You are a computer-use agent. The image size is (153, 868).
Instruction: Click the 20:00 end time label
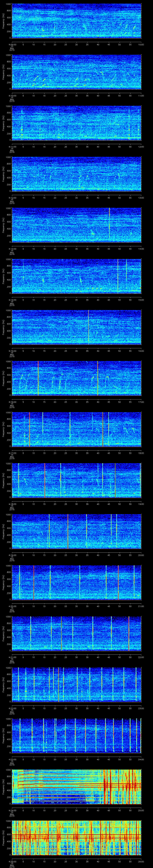click(141, 555)
